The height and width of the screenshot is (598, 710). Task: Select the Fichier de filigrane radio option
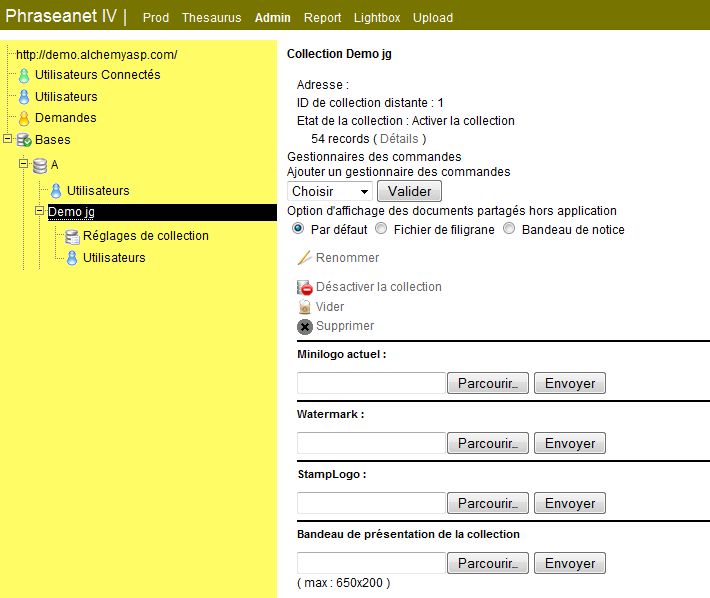(x=381, y=228)
